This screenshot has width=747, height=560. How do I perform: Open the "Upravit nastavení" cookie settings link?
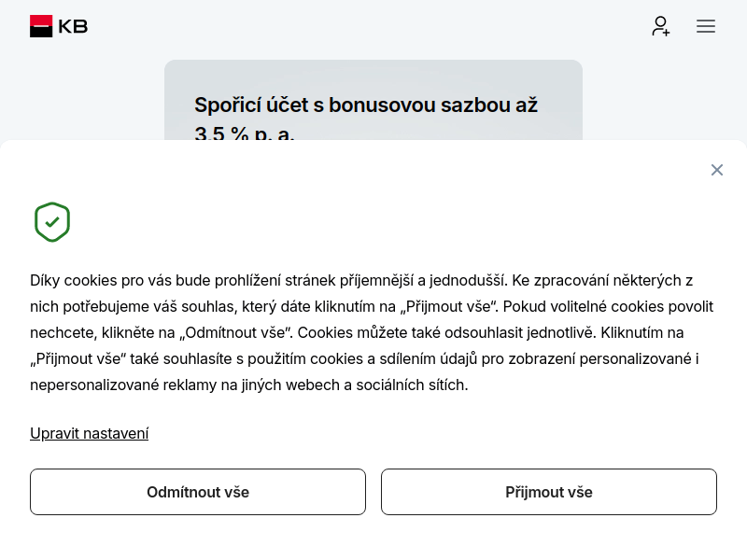89,433
